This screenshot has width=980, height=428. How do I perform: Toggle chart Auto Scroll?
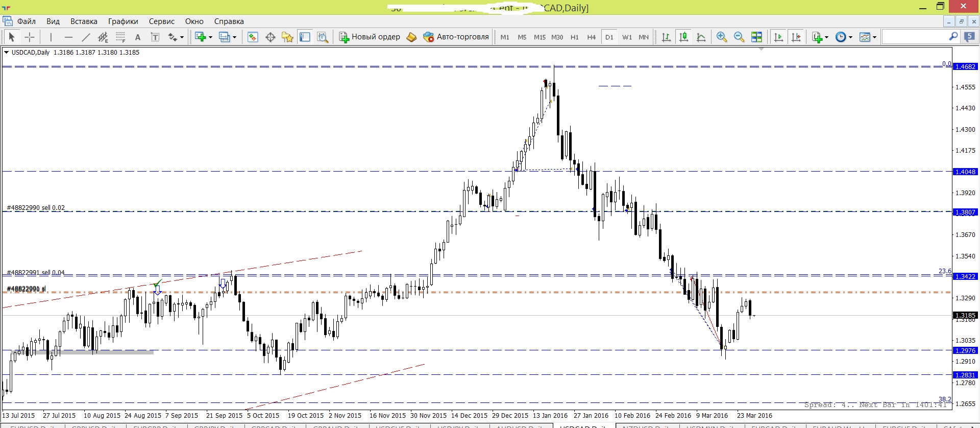point(778,37)
